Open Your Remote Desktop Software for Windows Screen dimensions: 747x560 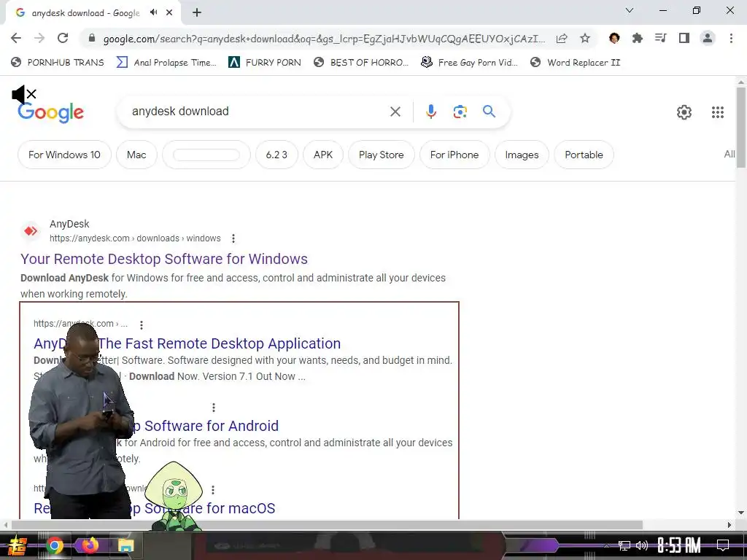(164, 259)
